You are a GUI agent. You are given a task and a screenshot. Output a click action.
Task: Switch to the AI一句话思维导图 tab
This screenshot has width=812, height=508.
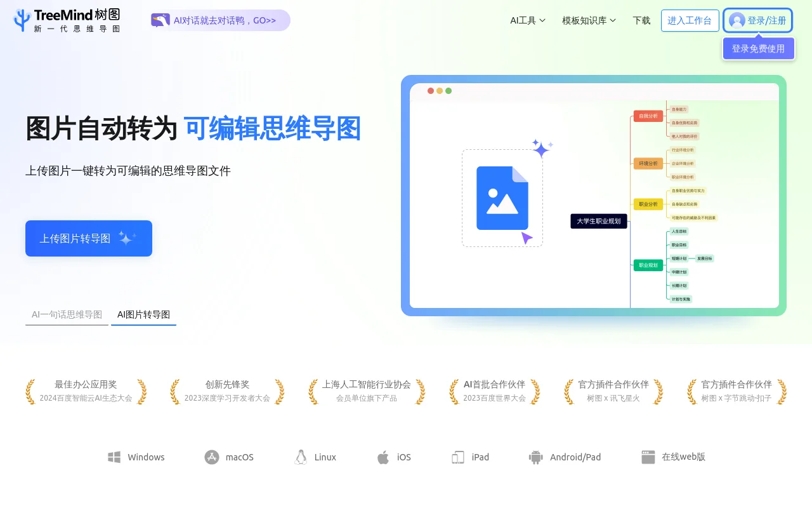pyautogui.click(x=65, y=314)
